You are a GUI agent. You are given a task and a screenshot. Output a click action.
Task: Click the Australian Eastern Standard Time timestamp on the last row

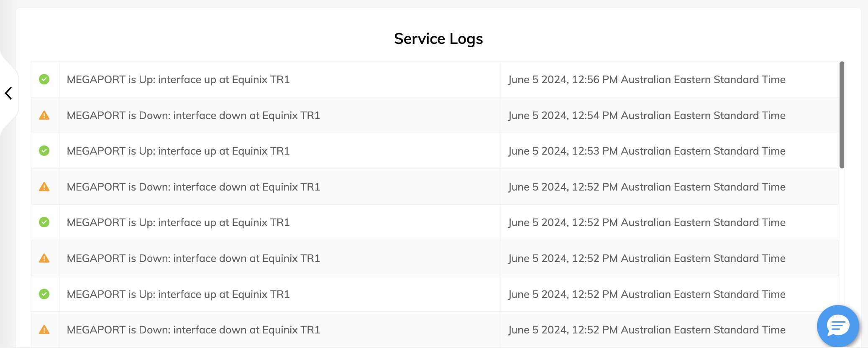click(647, 330)
